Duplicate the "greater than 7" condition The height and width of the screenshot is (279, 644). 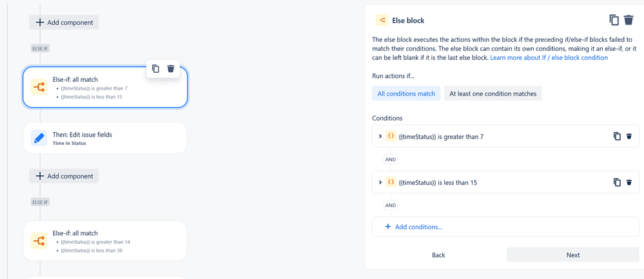click(617, 136)
